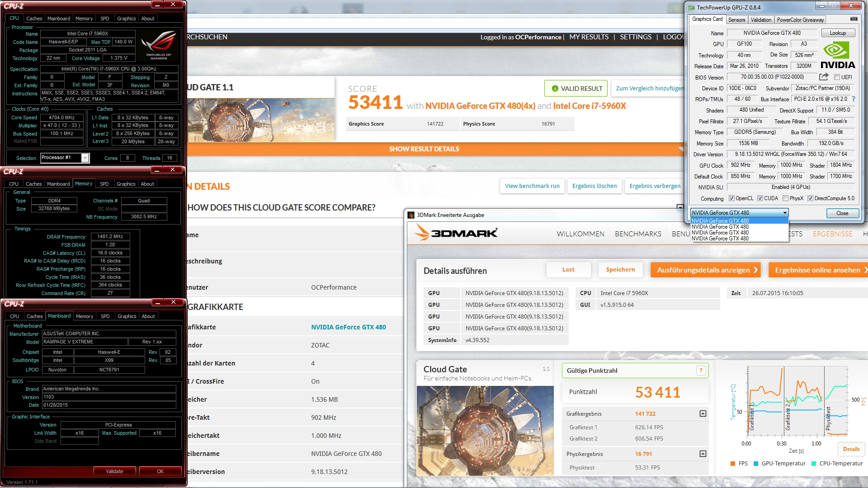Click the Specification field in CPU-Z
868x488 pixels.
109,69
